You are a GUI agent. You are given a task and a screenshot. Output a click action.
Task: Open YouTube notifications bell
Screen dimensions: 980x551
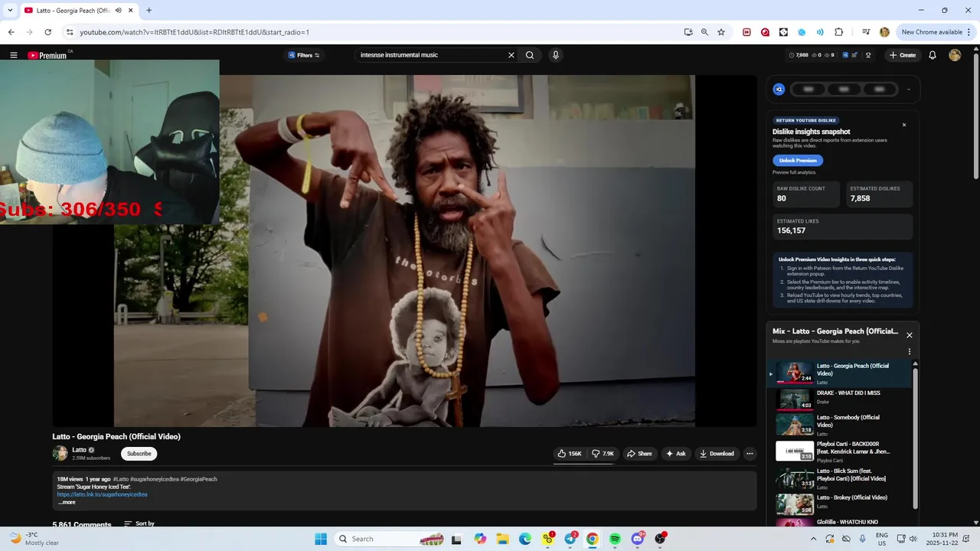point(933,55)
